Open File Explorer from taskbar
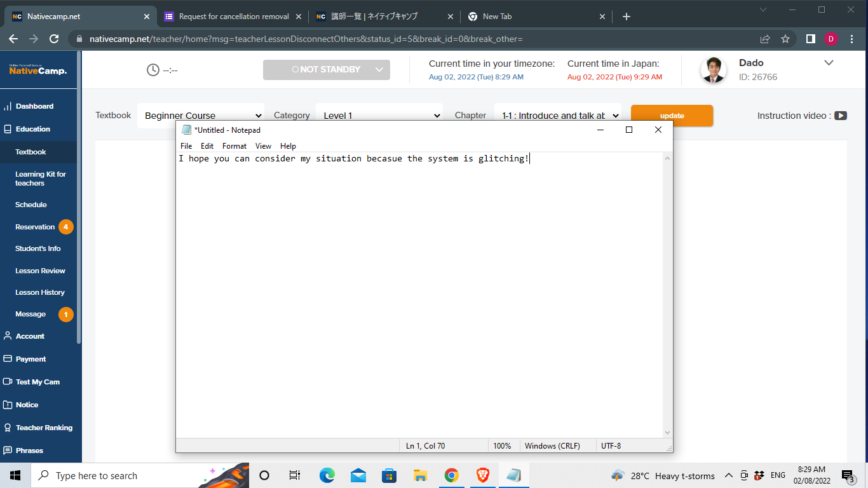Viewport: 868px width, 488px height. [x=420, y=475]
